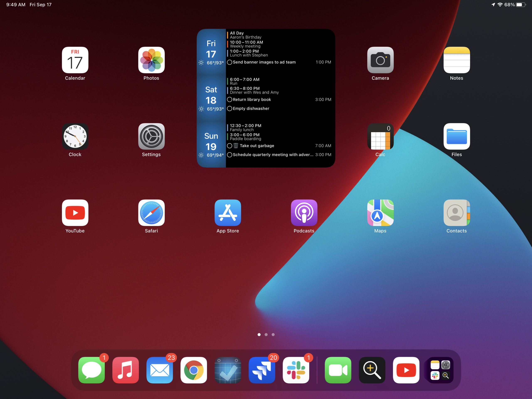532x399 pixels.
Task: Mark 'Empty dishwasher' as done
Action: point(229,109)
